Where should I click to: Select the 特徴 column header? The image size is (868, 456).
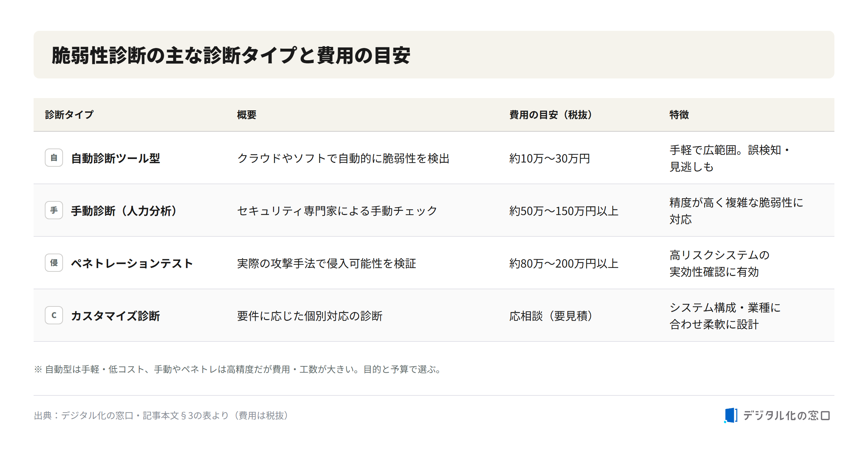pos(679,115)
